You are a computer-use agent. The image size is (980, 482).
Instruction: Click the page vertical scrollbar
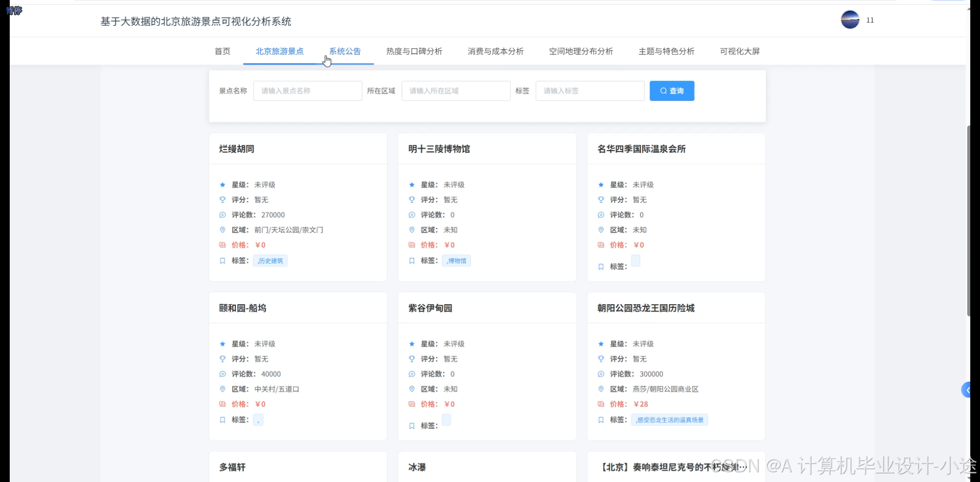point(968,220)
